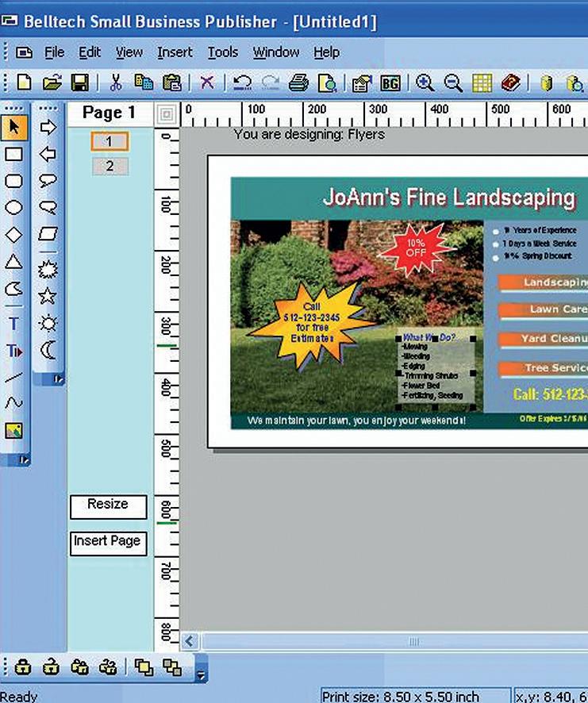Click the Send to Back icon

(172, 667)
